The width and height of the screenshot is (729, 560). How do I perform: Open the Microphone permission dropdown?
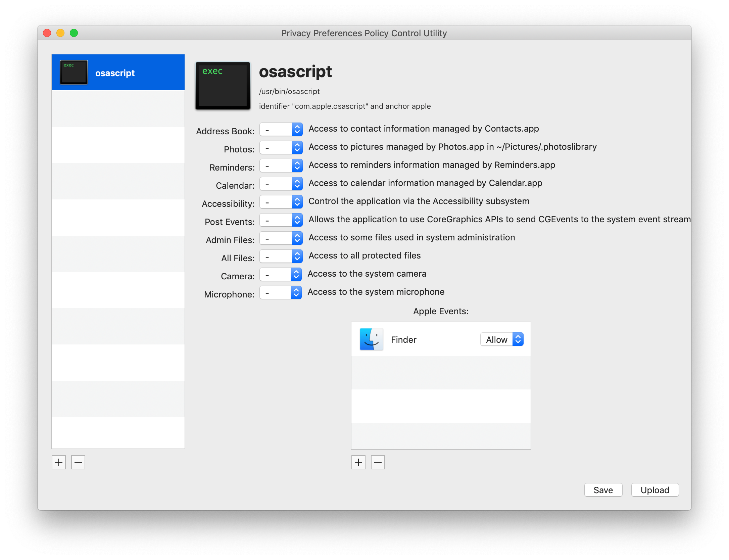pyautogui.click(x=281, y=292)
